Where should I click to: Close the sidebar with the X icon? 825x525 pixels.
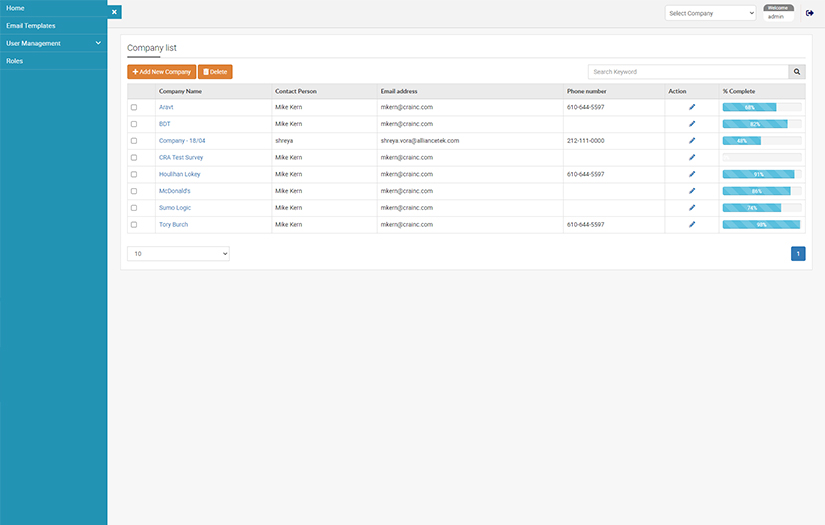[114, 12]
